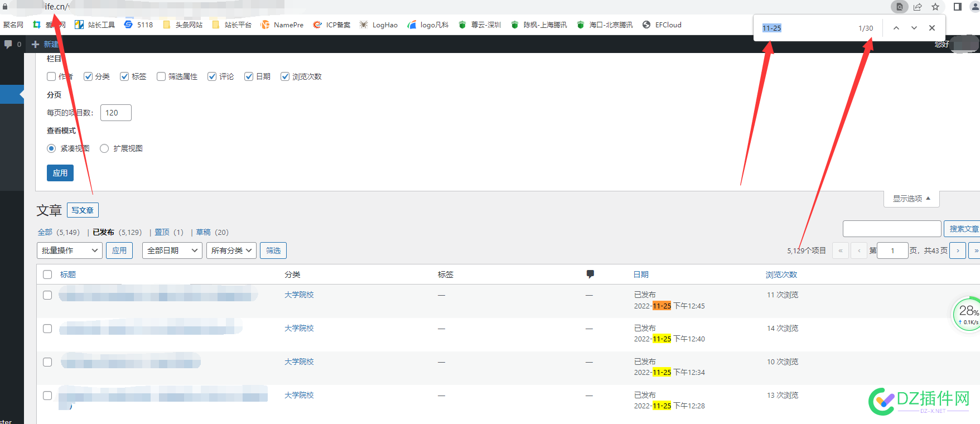
Task: Toggle the 筛选属性 column checkbox
Action: (161, 76)
